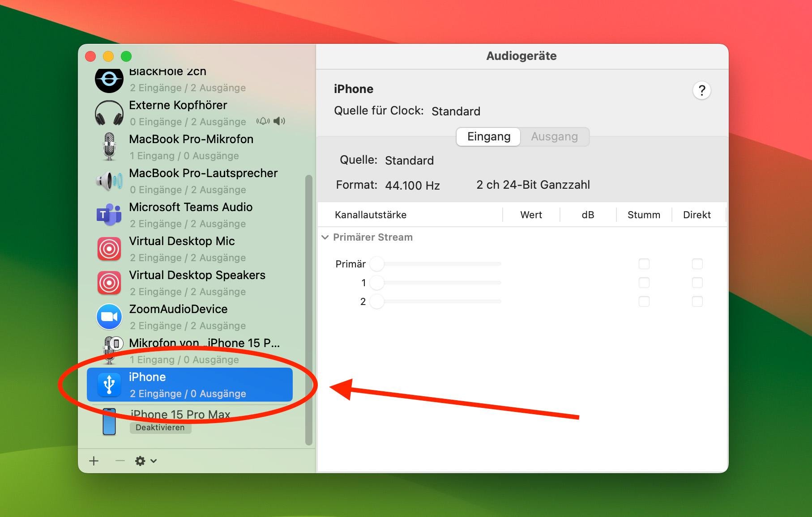The image size is (812, 517).
Task: Toggle Stumm checkbox for Primär channel
Action: point(644,264)
